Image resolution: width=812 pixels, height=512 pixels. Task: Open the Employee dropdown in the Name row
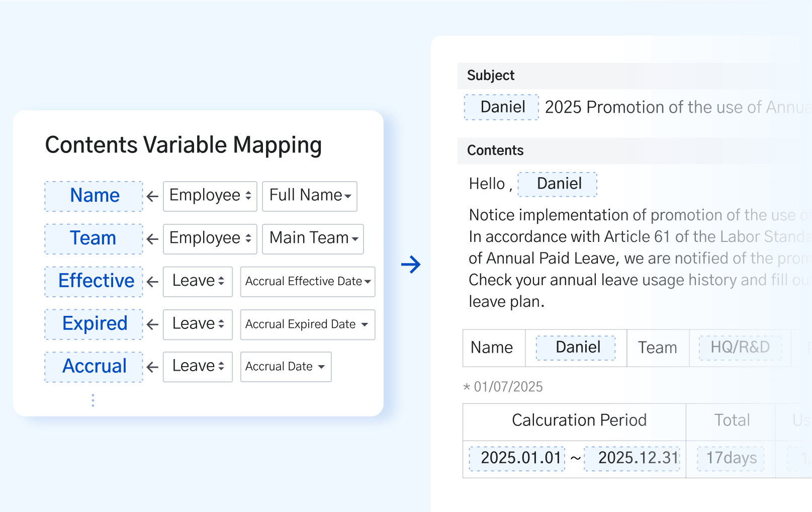click(x=210, y=196)
